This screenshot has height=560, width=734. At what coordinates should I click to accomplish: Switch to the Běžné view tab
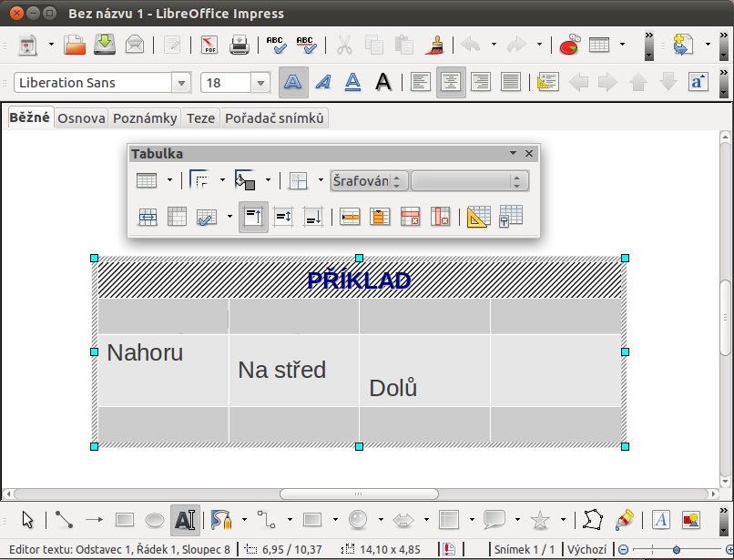(29, 117)
